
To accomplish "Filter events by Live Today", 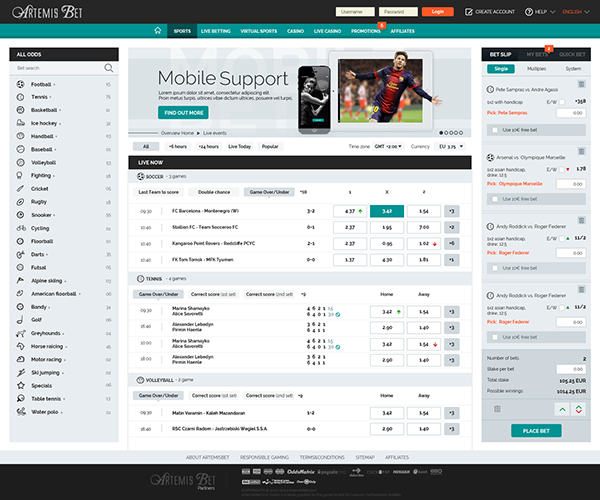I will [x=239, y=147].
